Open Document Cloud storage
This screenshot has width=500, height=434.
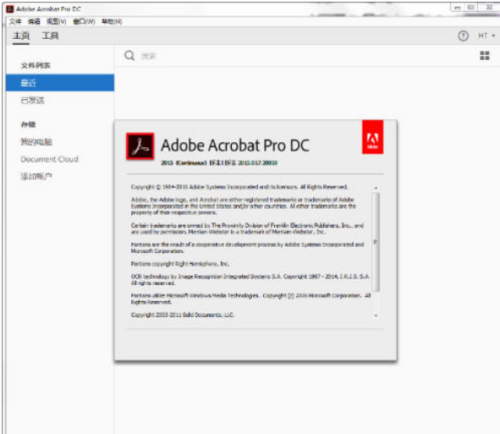(x=50, y=159)
